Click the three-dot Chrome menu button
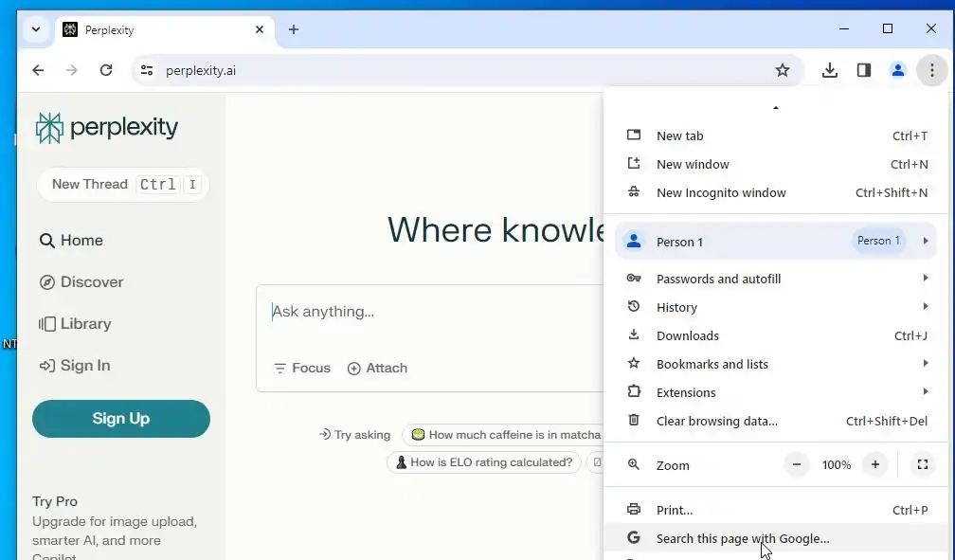Screen dimensions: 955x560 [x=932, y=70]
